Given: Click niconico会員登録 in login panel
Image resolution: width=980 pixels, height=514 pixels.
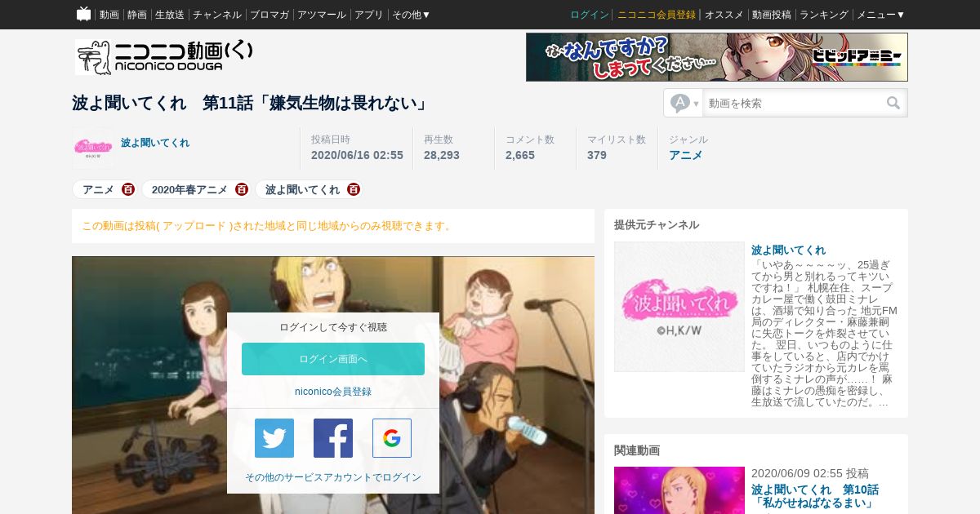Looking at the screenshot, I should [333, 392].
